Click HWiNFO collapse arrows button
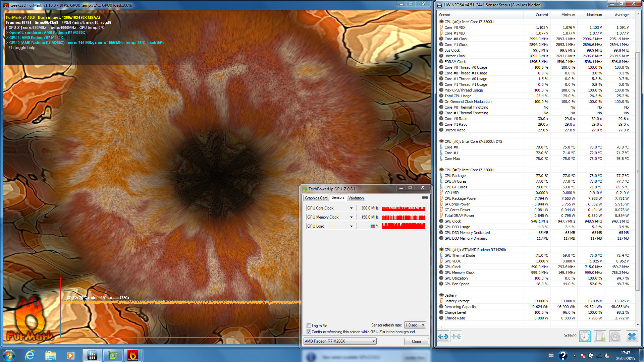The width and height of the screenshot is (644, 362). point(456,336)
